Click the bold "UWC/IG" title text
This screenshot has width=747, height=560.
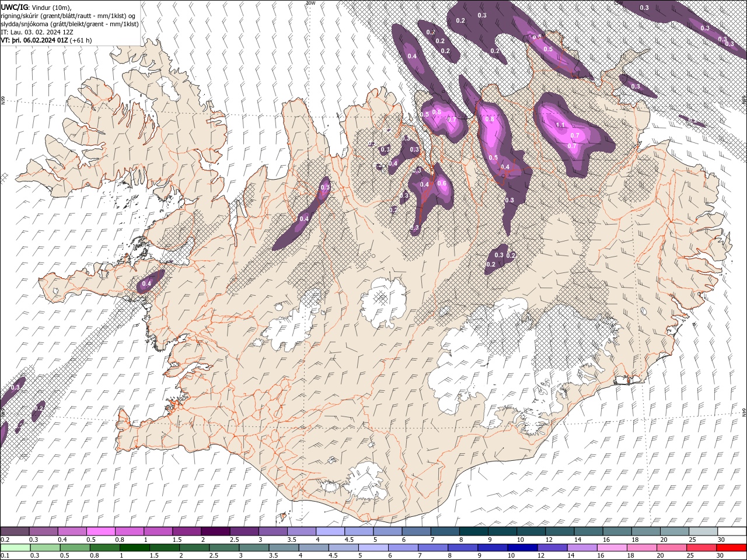(x=15, y=7)
